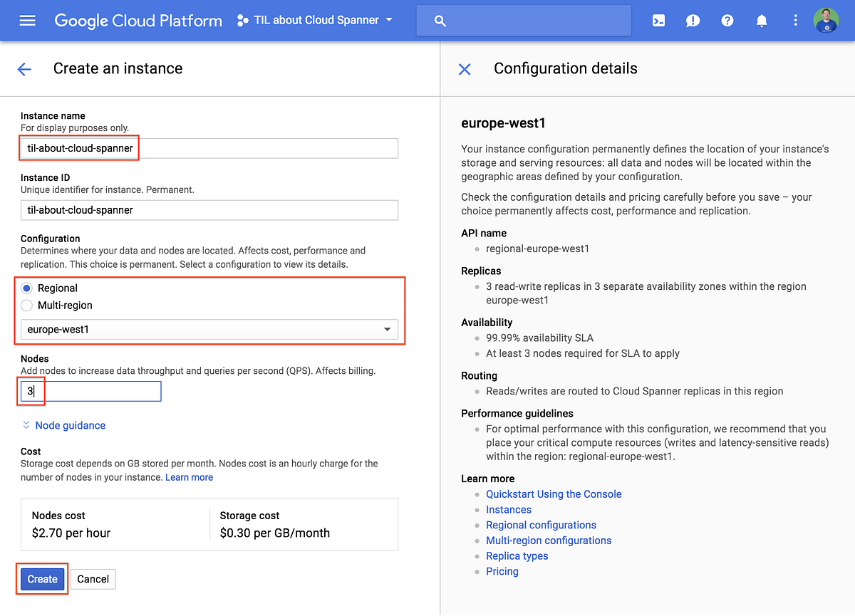Screen dimensions: 855x616
Task: Open the Pricing link
Action: pyautogui.click(x=502, y=571)
